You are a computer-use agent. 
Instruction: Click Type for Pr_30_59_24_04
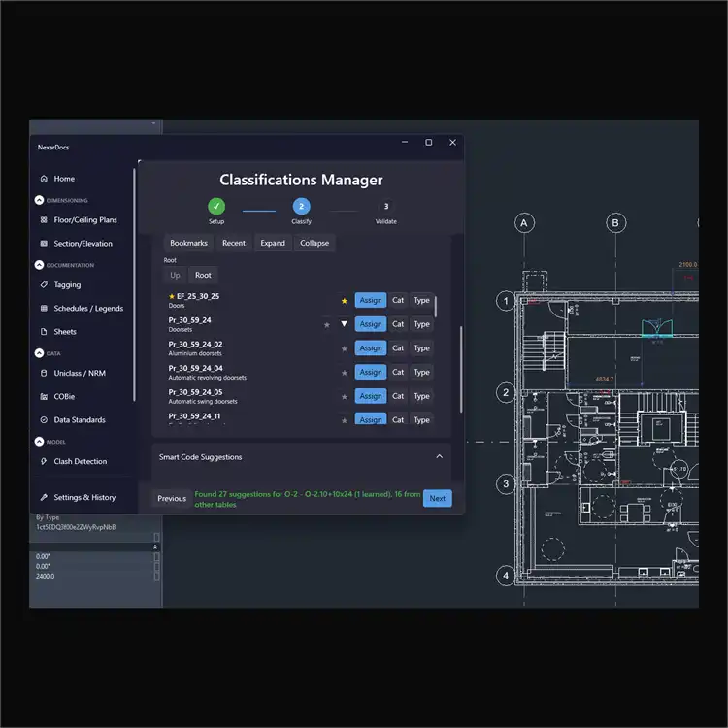click(421, 372)
